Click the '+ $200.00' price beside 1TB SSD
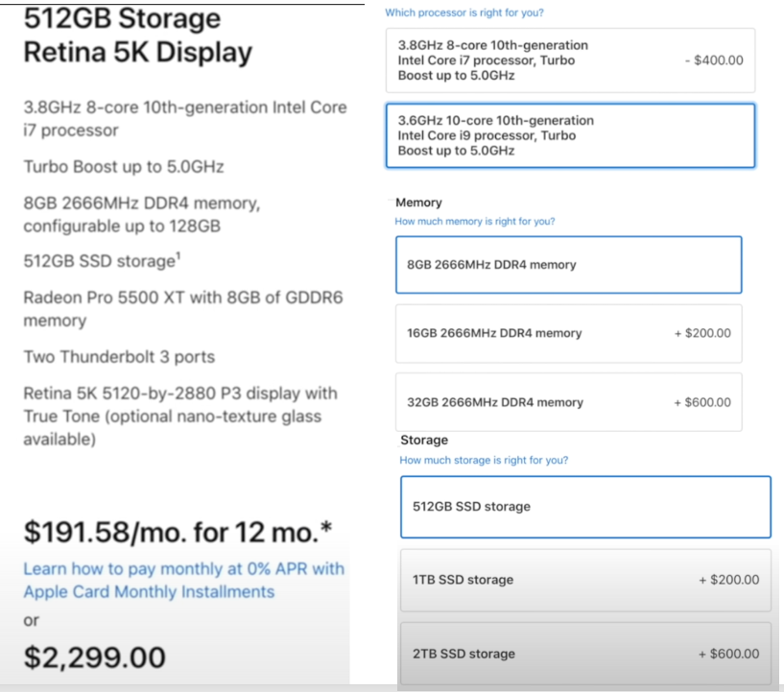 [729, 580]
